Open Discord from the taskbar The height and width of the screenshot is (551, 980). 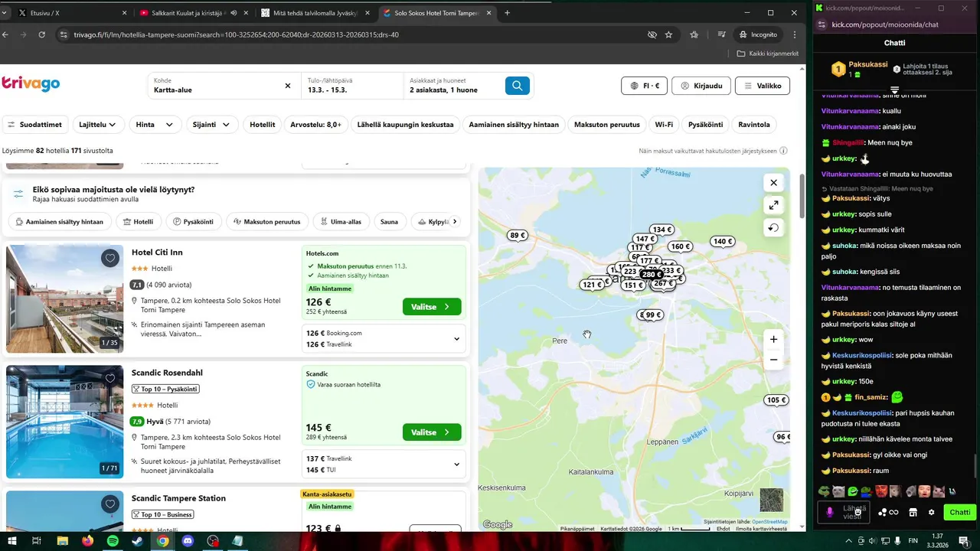[188, 541]
